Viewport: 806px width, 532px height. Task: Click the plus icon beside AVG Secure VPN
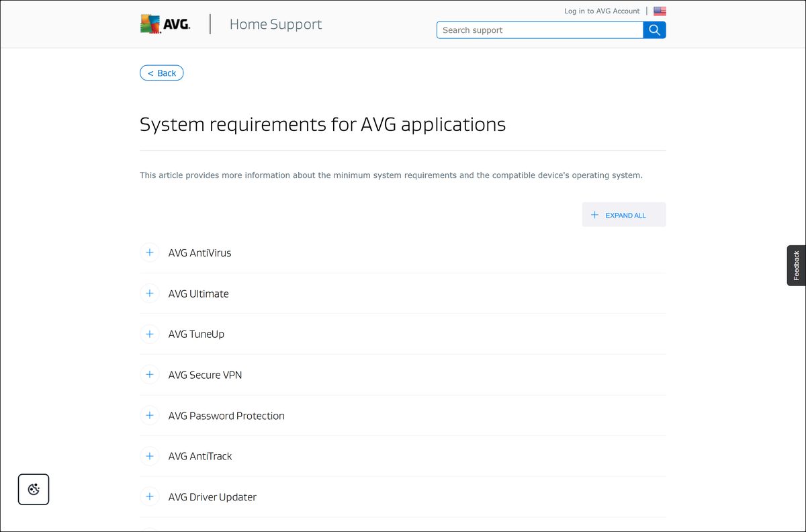click(150, 375)
